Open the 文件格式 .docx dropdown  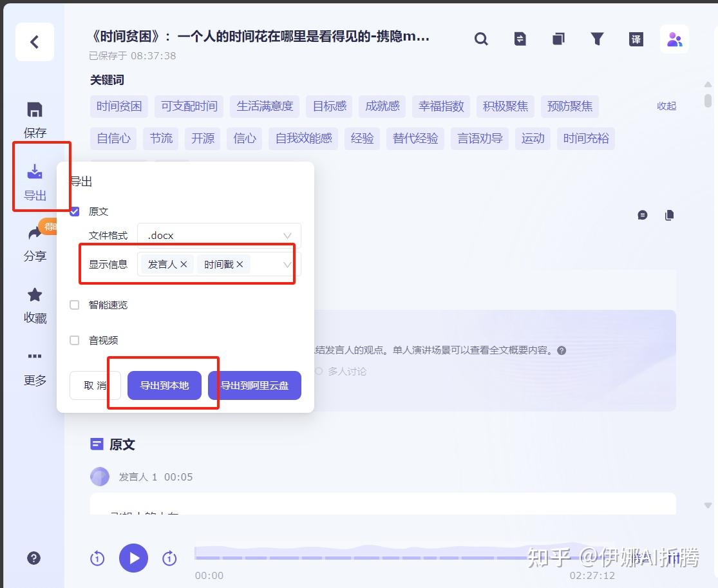click(219, 235)
